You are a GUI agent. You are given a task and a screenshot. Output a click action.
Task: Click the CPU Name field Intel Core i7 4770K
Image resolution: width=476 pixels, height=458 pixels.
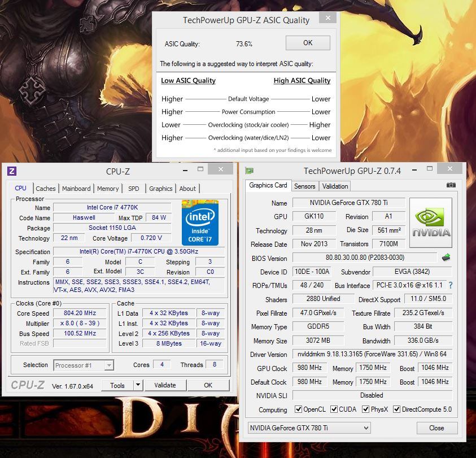pos(112,207)
